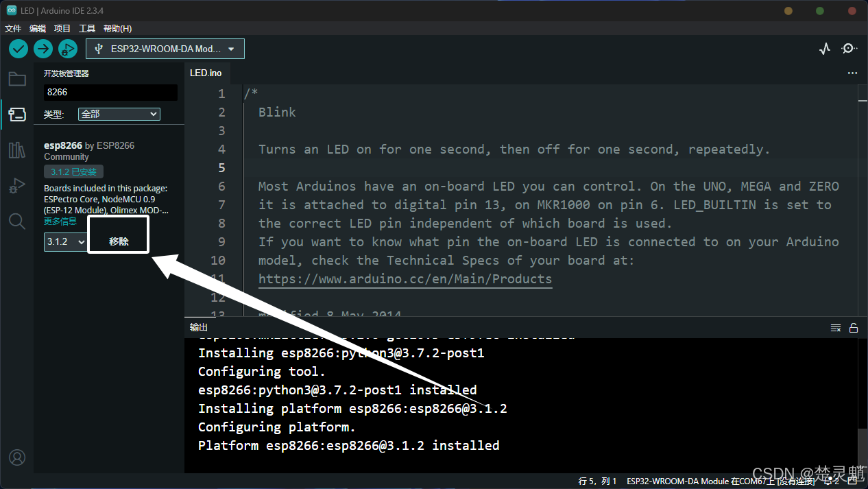The height and width of the screenshot is (489, 868).
Task: Open the Serial Monitor
Action: (849, 49)
